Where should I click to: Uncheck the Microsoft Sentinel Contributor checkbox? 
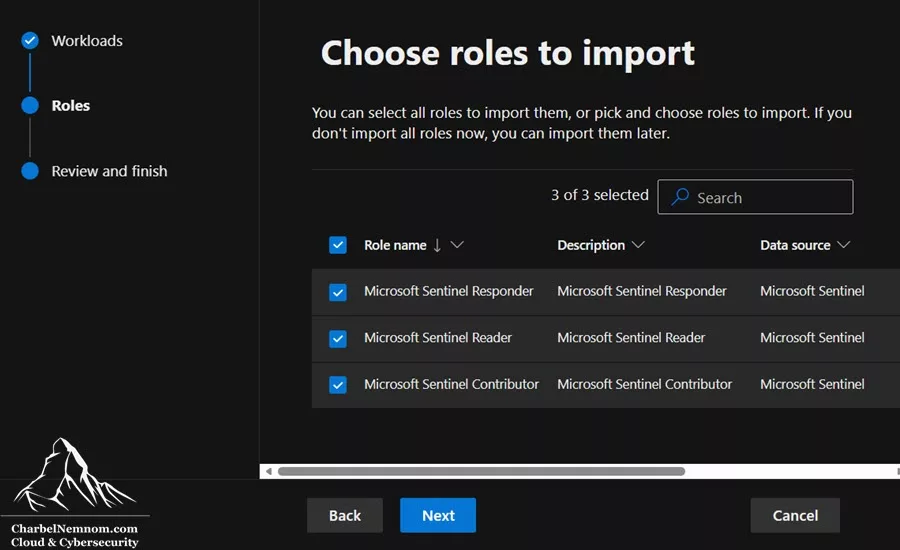(x=338, y=385)
